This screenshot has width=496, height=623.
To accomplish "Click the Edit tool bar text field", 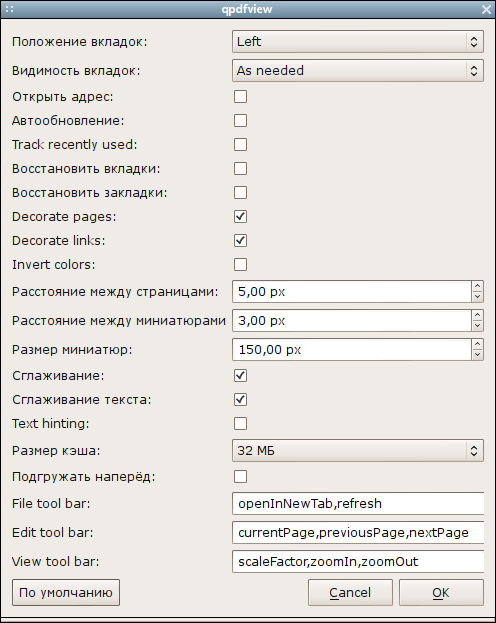I will (358, 532).
